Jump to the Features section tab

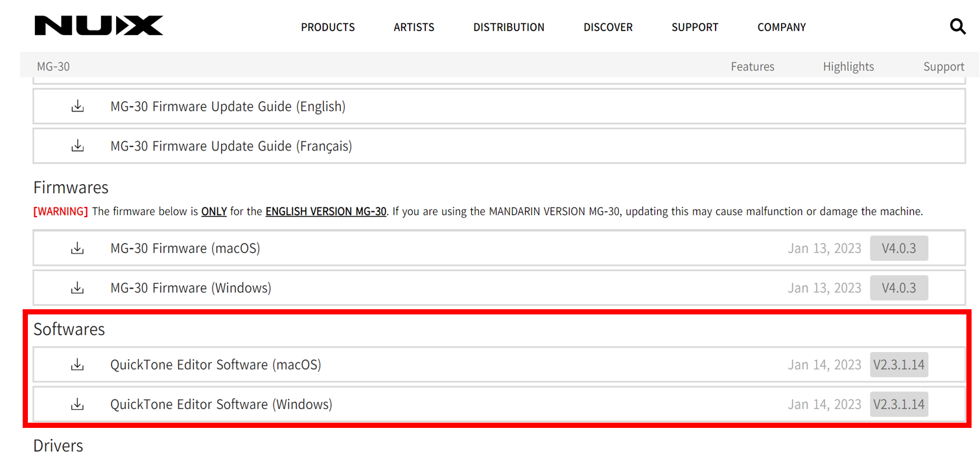point(752,67)
